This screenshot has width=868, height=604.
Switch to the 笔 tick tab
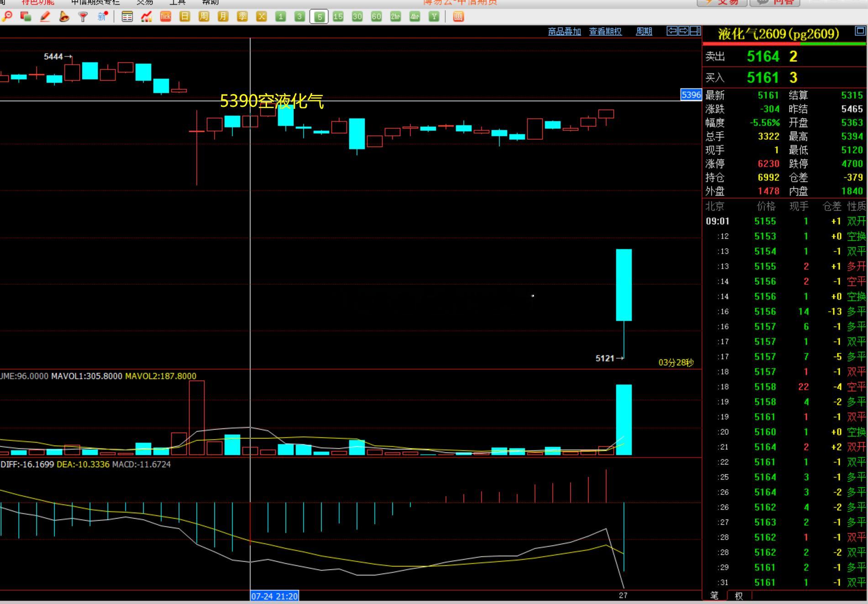pos(715,596)
